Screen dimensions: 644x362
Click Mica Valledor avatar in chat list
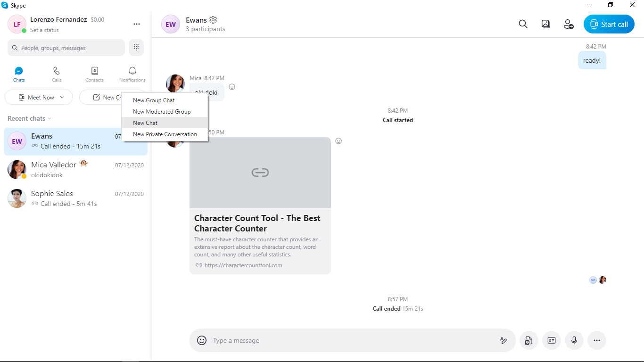coord(17,170)
